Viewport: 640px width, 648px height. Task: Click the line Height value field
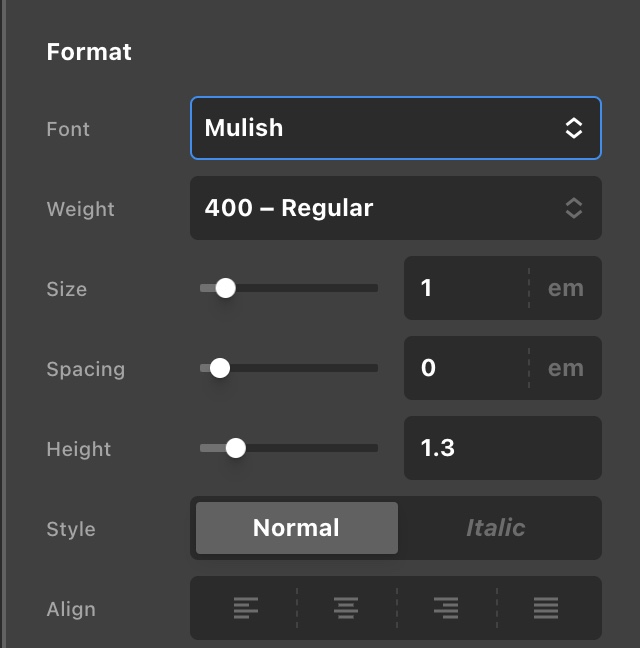pyautogui.click(x=500, y=448)
